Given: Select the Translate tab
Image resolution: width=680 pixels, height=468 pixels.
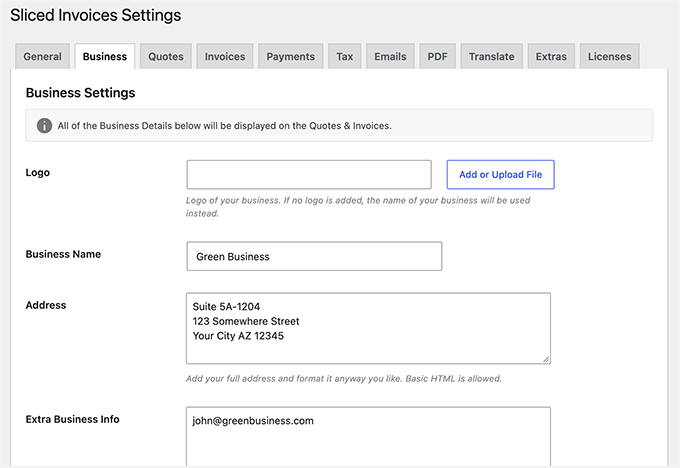Looking at the screenshot, I should pyautogui.click(x=492, y=56).
